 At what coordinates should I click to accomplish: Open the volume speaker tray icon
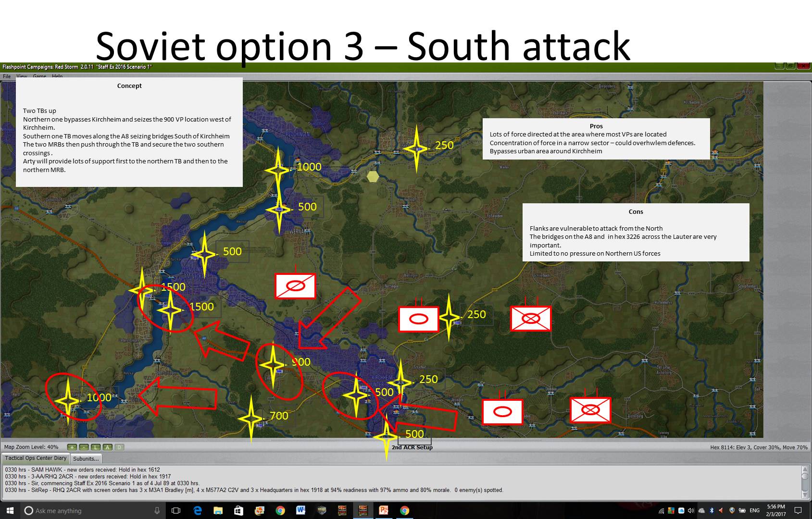(691, 510)
